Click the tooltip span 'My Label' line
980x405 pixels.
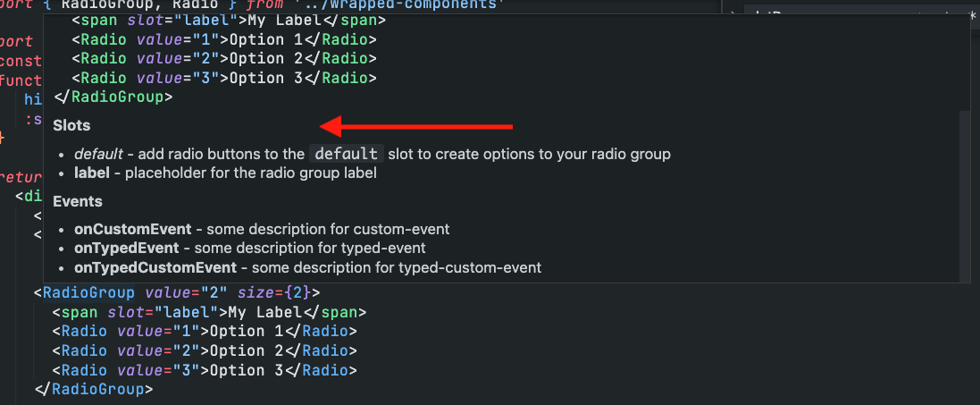(228, 20)
